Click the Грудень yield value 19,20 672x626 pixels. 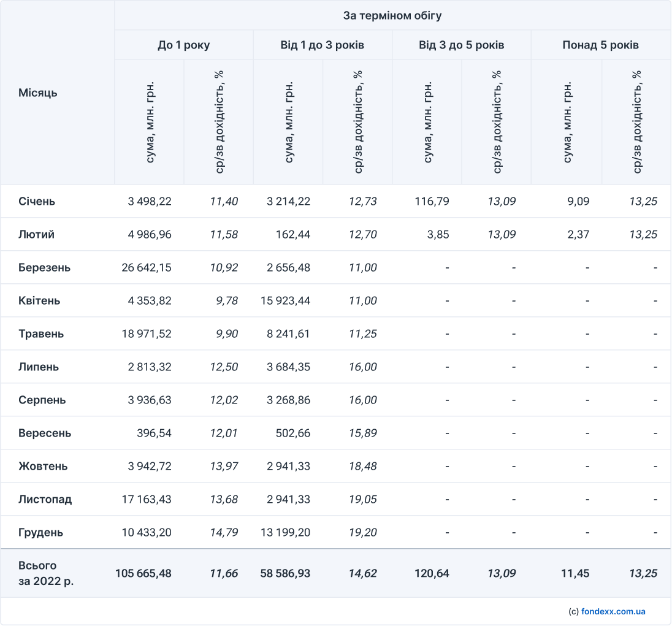point(362,533)
